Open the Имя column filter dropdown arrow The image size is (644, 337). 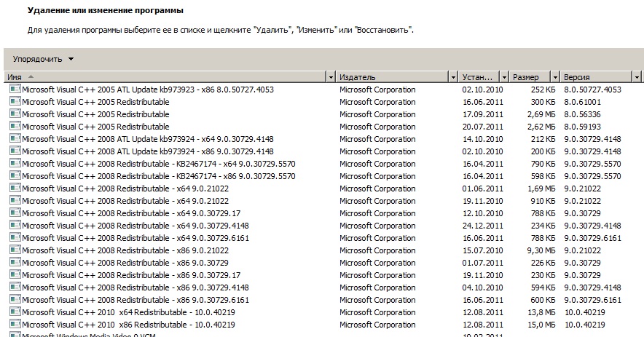tap(331, 76)
